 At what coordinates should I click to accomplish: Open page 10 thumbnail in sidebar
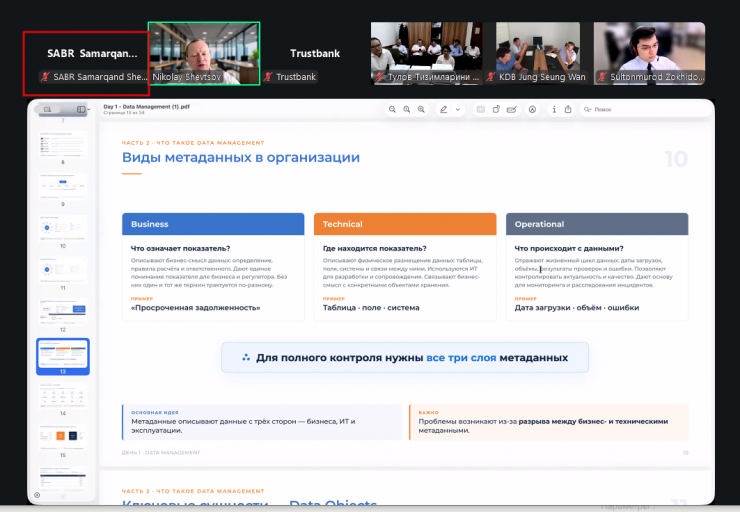[x=63, y=228]
